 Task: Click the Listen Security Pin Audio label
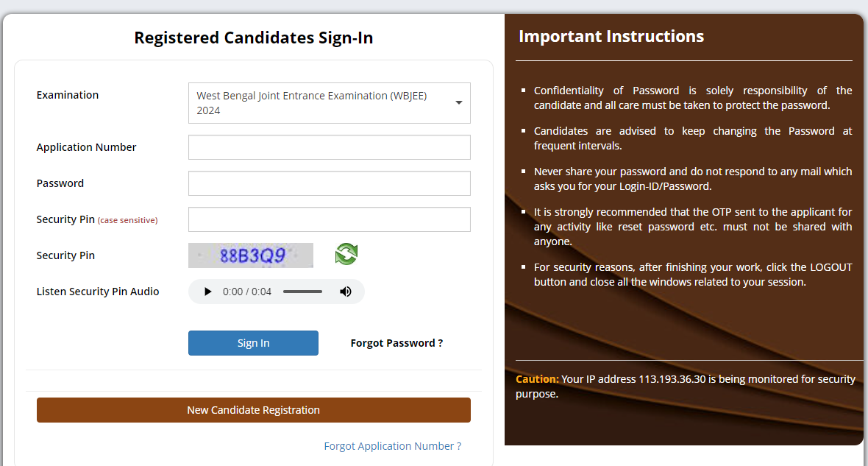pos(98,292)
